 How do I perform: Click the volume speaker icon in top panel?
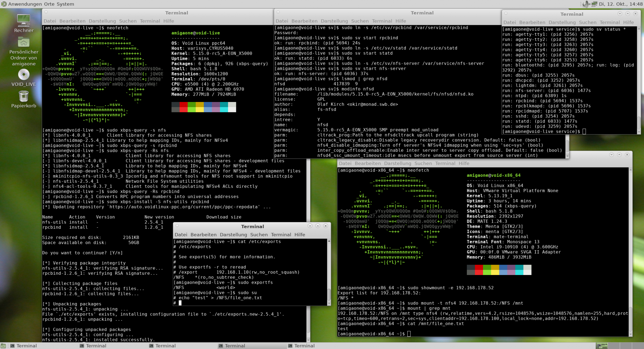586,4
